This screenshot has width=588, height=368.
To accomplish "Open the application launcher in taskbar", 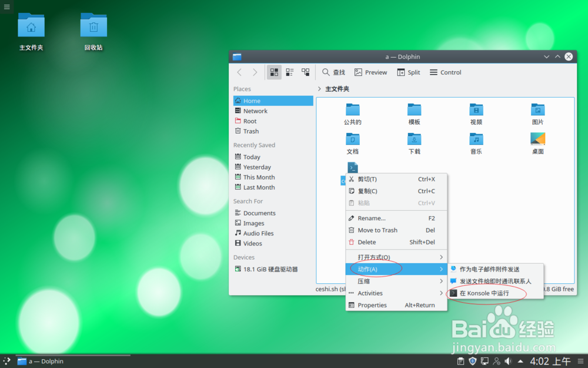I will coord(6,361).
